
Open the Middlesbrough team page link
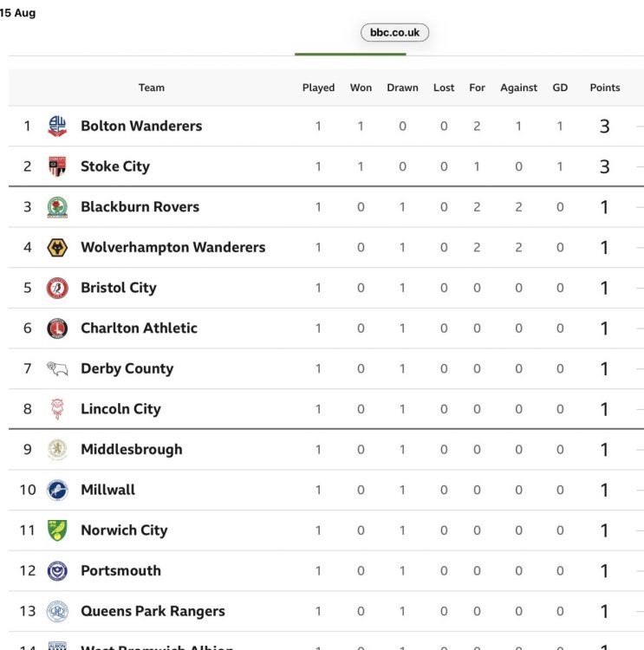(x=132, y=449)
